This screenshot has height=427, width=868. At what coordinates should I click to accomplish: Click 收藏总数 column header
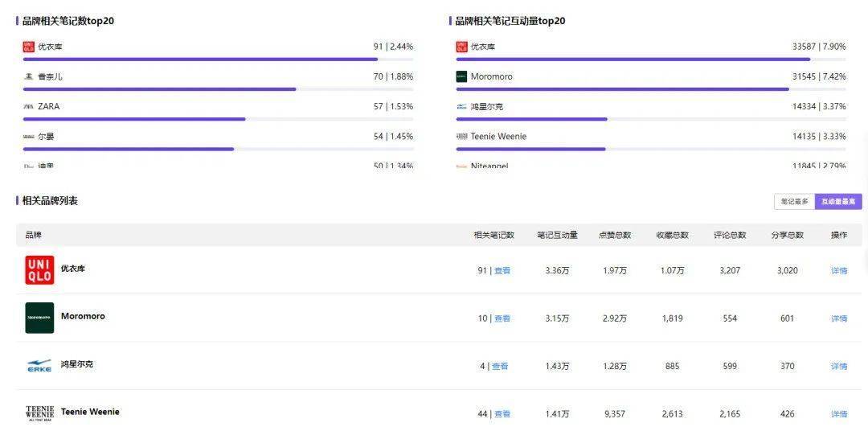(x=673, y=235)
